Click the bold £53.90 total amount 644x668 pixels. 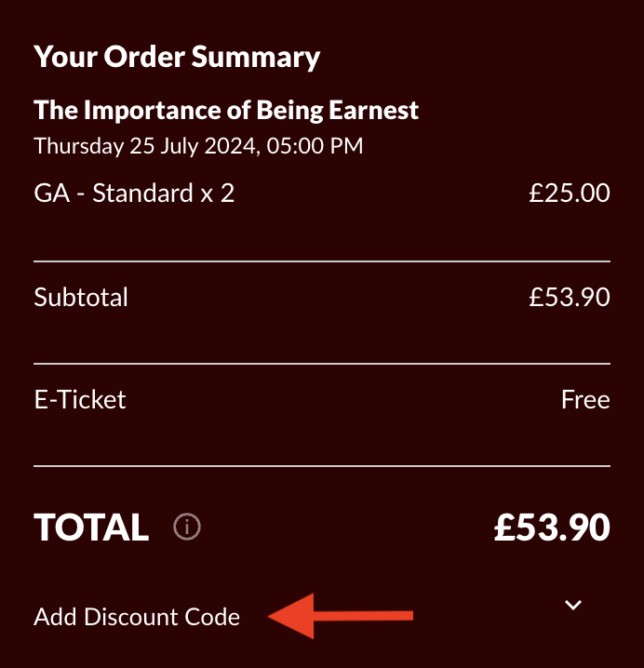tap(553, 528)
